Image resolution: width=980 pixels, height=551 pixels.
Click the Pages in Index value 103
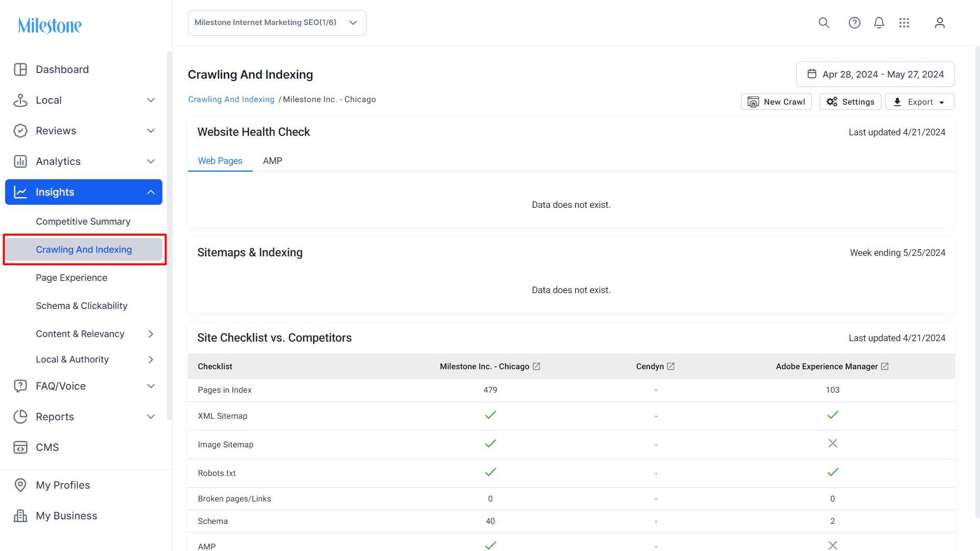click(x=832, y=390)
